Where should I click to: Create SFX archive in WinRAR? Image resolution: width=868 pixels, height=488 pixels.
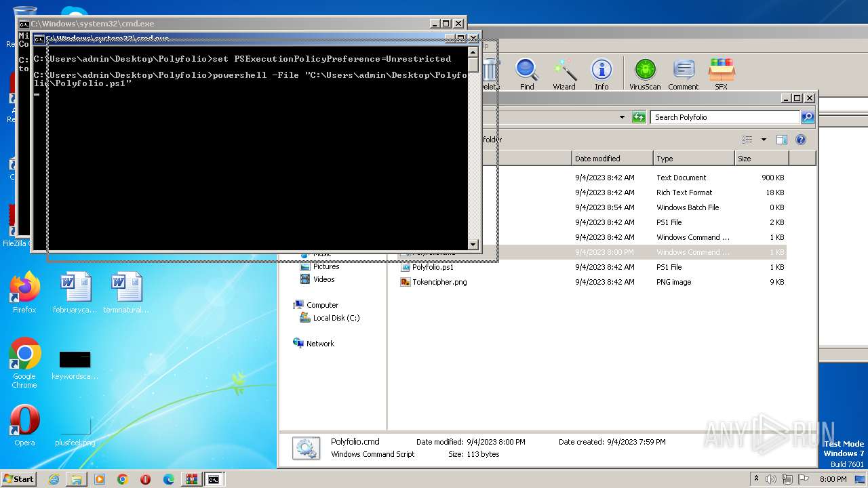tap(721, 74)
